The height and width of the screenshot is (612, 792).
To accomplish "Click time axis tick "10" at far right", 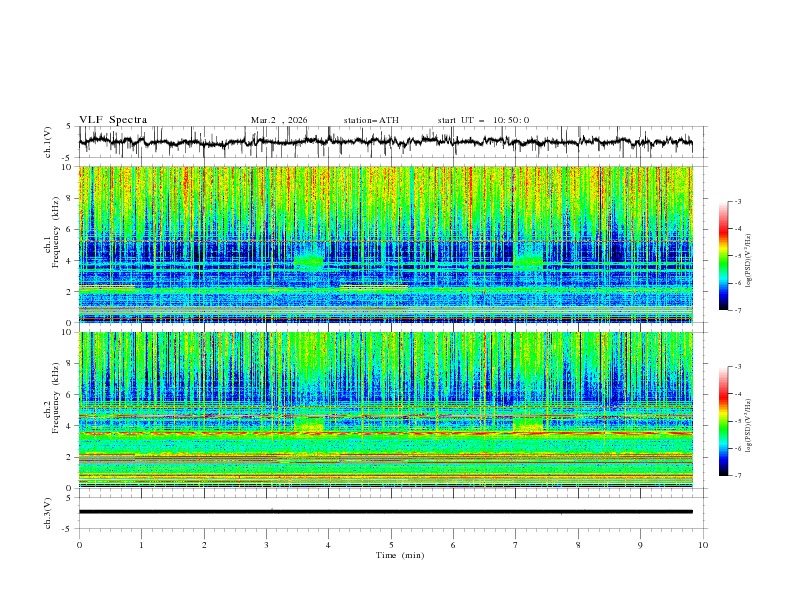I will pos(703,545).
